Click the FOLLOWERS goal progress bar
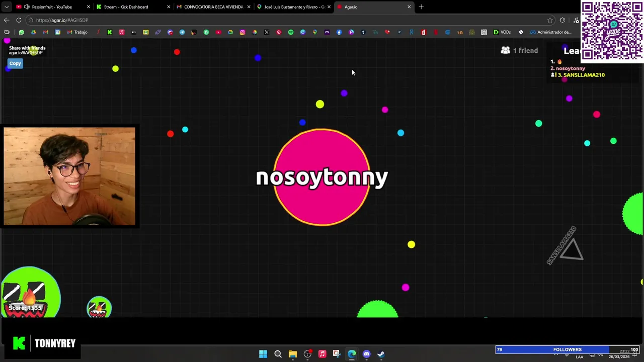This screenshot has width=644, height=362. tap(568, 349)
